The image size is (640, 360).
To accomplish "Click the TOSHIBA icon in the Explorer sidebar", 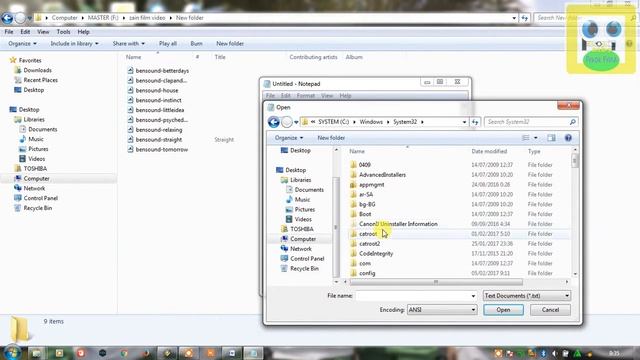I will pyautogui.click(x=18, y=168).
